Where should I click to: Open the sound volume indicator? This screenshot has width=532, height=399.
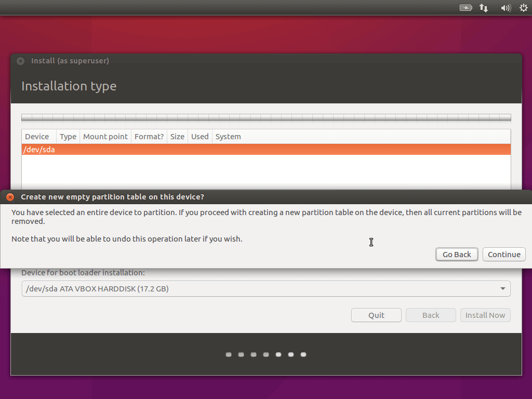[x=505, y=8]
